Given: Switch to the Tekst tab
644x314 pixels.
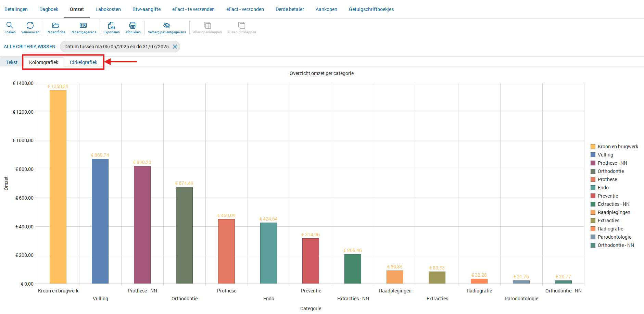Looking at the screenshot, I should [11, 62].
